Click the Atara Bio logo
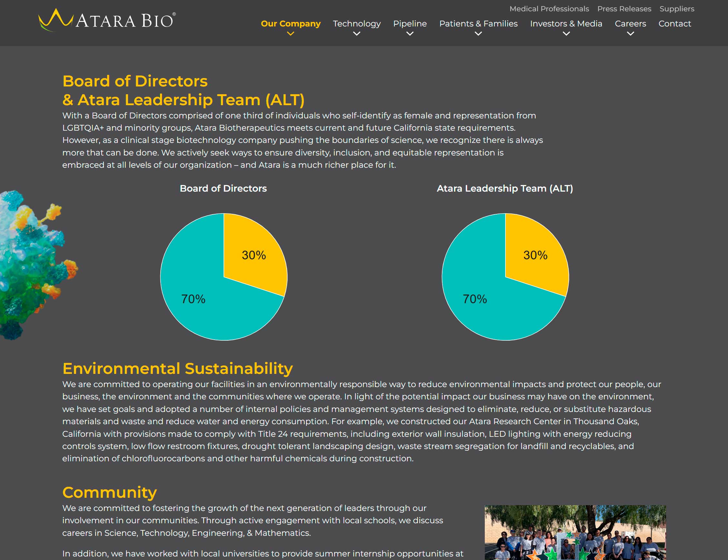The image size is (728, 560). tap(107, 20)
